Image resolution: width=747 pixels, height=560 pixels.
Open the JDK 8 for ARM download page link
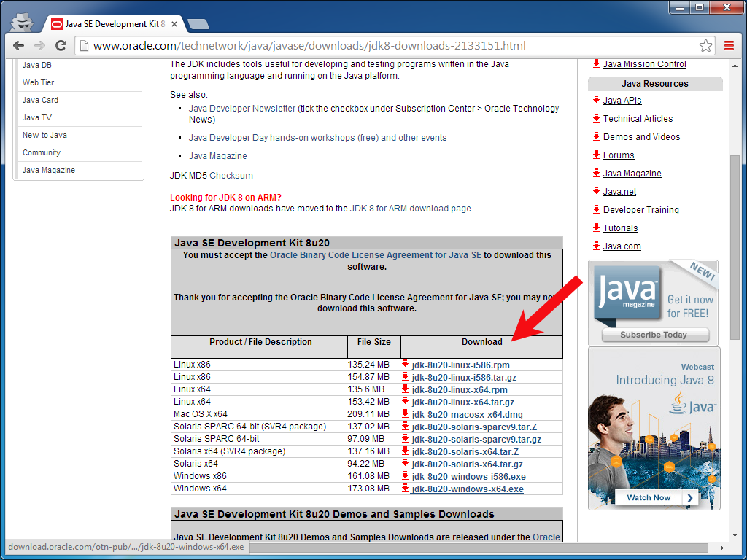click(x=411, y=209)
